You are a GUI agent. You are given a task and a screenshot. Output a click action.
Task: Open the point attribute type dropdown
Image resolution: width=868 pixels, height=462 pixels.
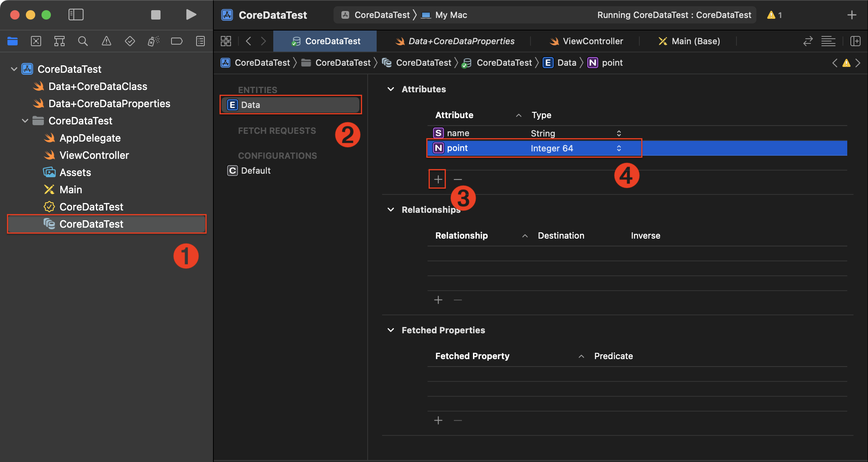619,148
